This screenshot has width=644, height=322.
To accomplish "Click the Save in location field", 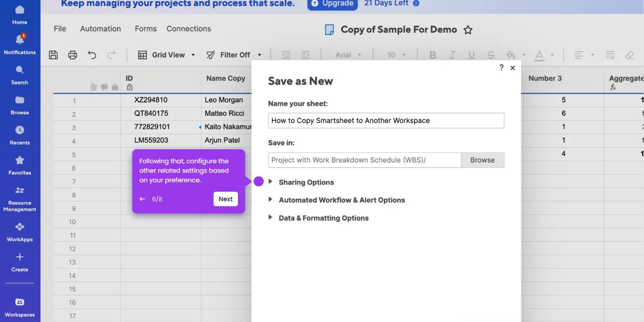I will click(364, 160).
